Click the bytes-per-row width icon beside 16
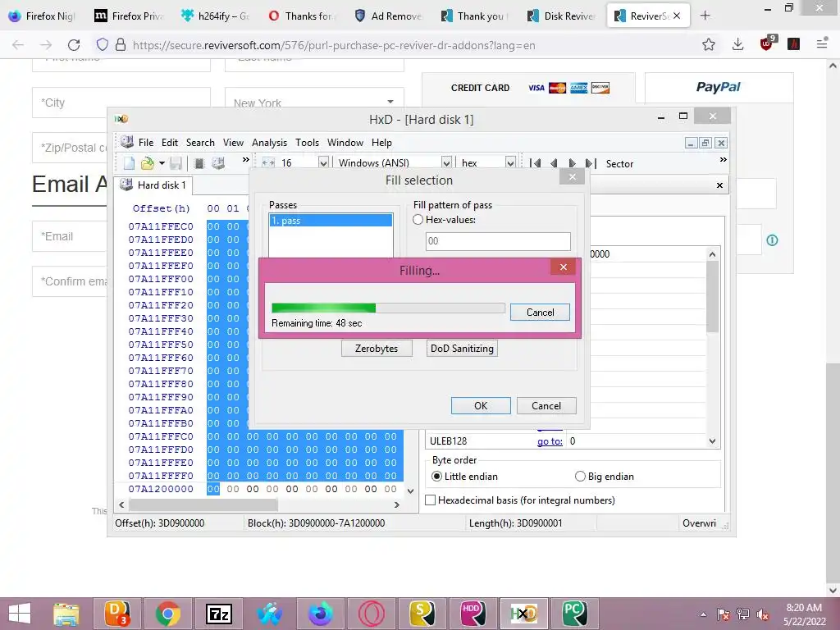The image size is (840, 630). pos(268,163)
